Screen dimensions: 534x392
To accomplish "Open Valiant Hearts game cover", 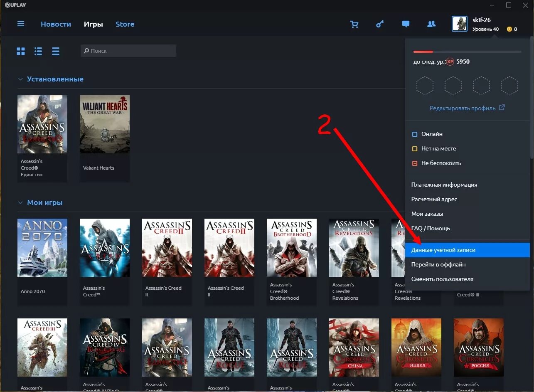I will (105, 124).
